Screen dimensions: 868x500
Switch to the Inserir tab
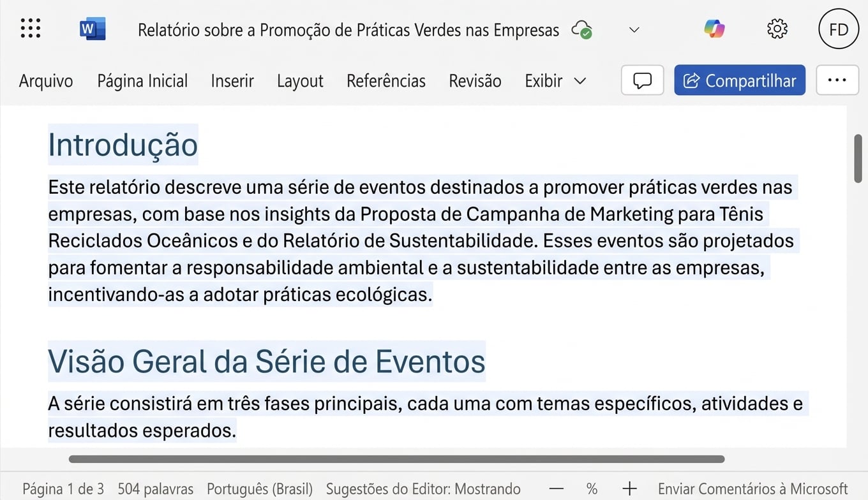click(232, 81)
